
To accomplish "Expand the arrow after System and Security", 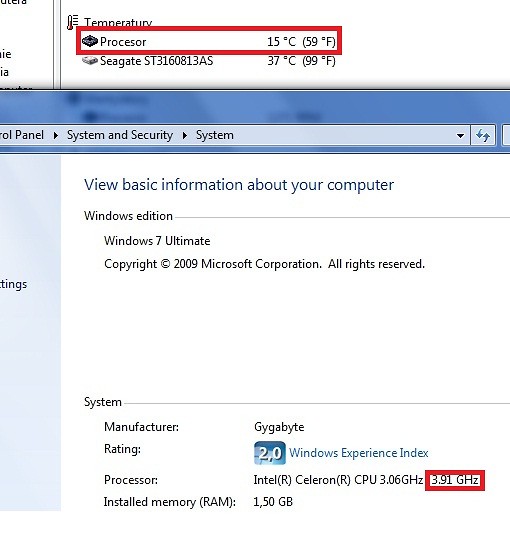I will click(x=185, y=135).
